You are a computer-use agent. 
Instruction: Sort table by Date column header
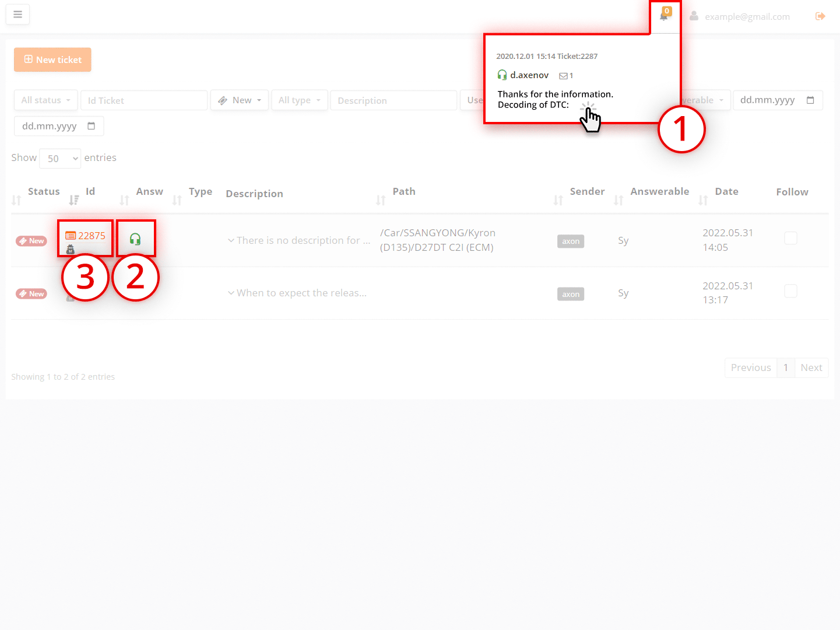[x=726, y=191]
